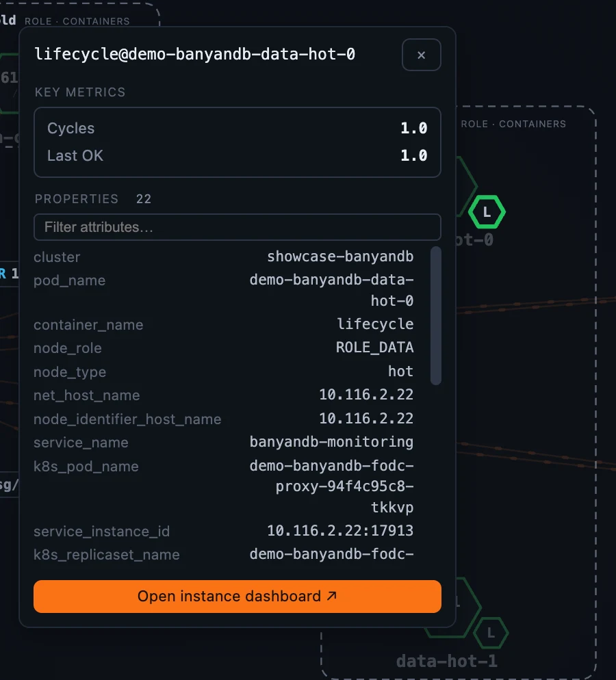The height and width of the screenshot is (680, 616).
Task: Click the Last OK metric label
Action: 75,156
